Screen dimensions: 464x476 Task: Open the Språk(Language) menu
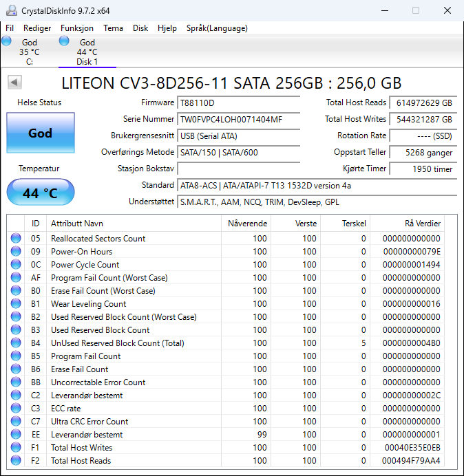click(217, 28)
